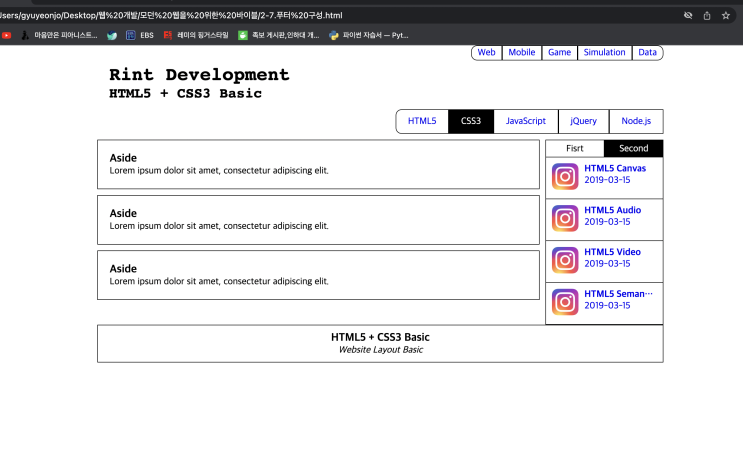Select Data in the top menu
Image resolution: width=743 pixels, height=465 pixels.
click(647, 52)
